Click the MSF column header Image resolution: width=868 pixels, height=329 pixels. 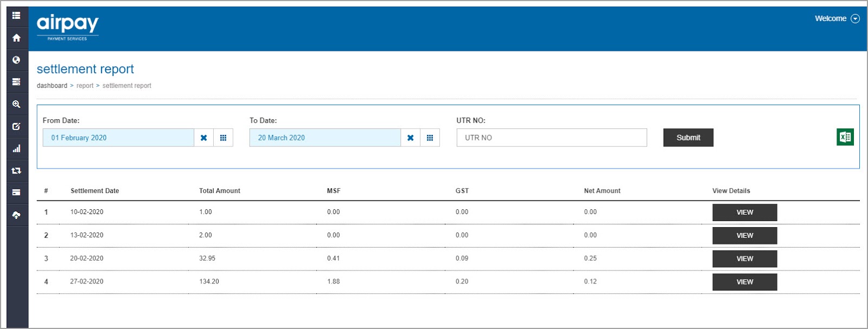334,191
